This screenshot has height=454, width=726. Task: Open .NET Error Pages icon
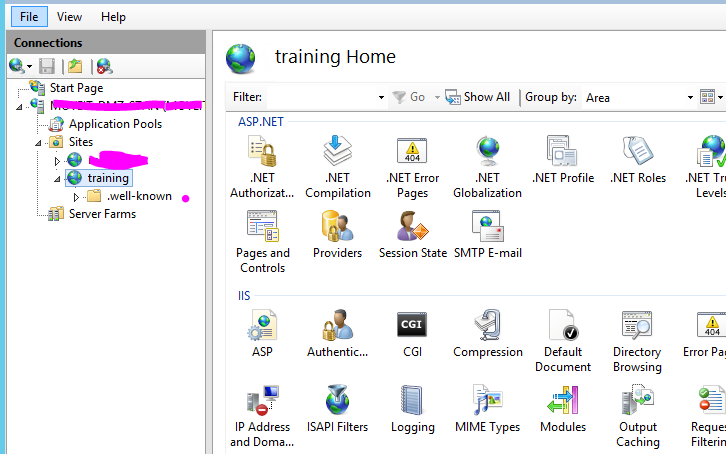[x=412, y=167]
